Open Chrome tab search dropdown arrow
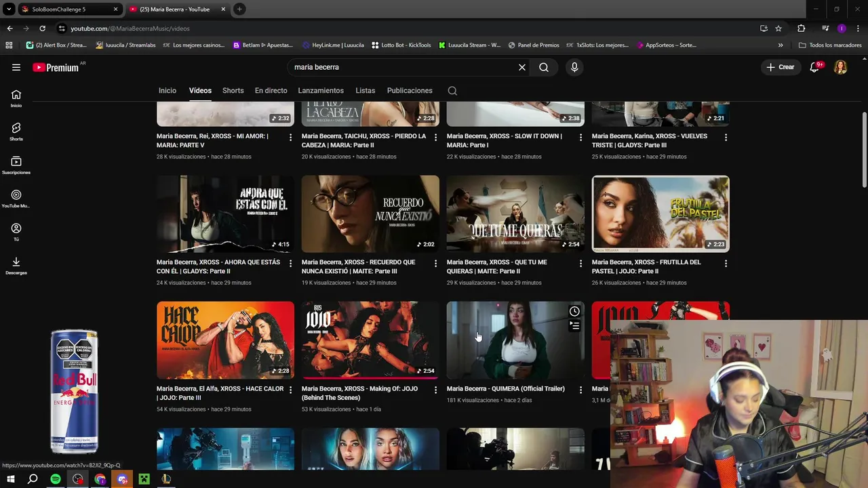This screenshot has height=488, width=868. [x=8, y=9]
